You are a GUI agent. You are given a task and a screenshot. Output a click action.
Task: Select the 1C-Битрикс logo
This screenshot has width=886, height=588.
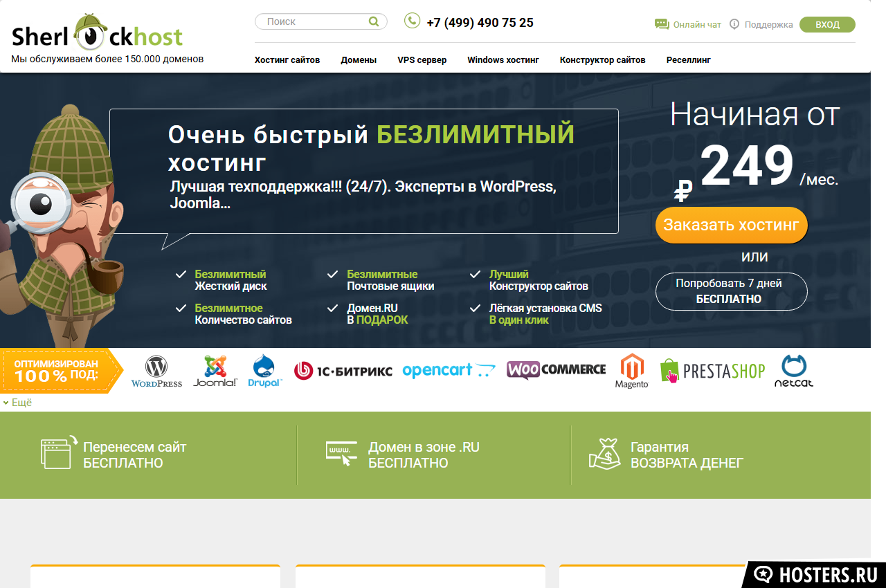point(343,371)
